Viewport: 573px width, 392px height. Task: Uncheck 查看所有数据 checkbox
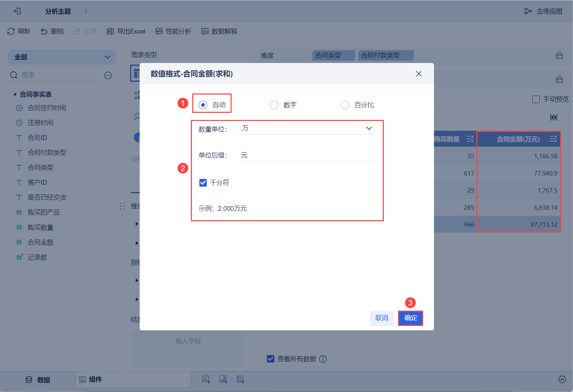pos(271,359)
